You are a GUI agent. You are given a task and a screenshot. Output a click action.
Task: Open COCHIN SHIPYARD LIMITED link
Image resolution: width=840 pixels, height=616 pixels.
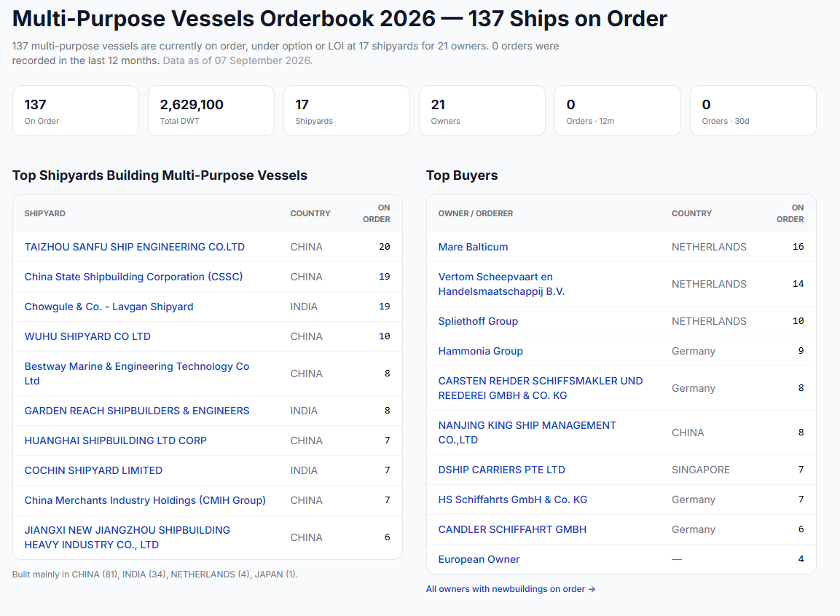click(93, 470)
